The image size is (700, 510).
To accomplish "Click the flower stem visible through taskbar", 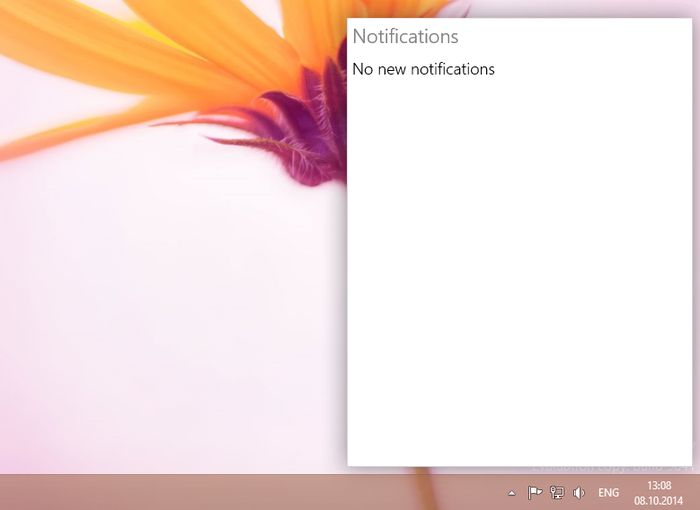I will (x=432, y=490).
